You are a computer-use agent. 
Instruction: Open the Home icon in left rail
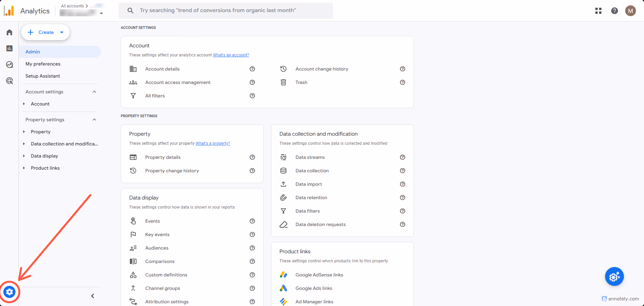click(9, 32)
